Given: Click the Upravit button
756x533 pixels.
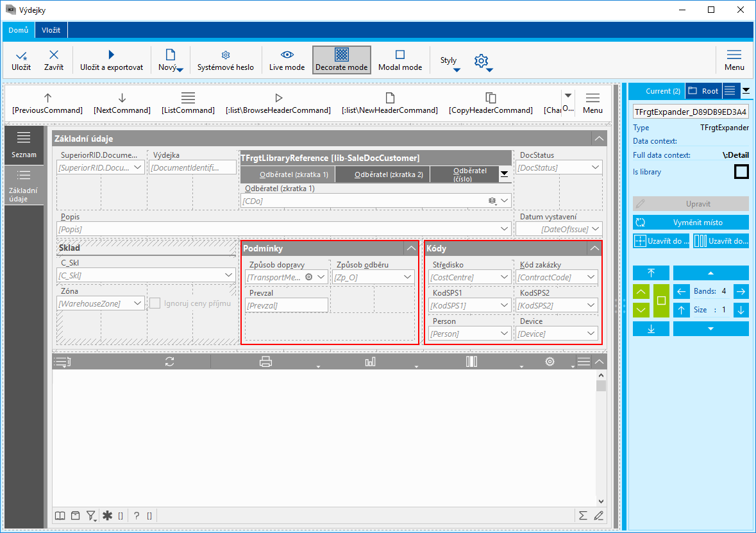Looking at the screenshot, I should coord(691,203).
